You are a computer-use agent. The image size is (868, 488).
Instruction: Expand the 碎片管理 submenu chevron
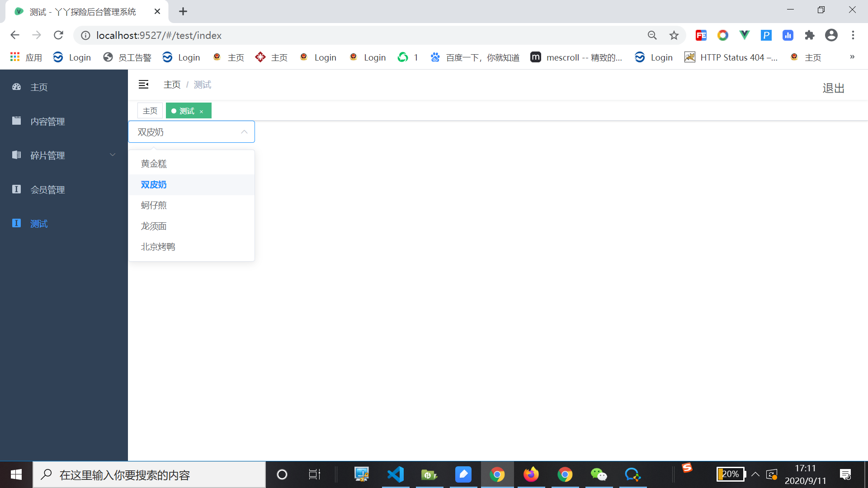pos(113,155)
